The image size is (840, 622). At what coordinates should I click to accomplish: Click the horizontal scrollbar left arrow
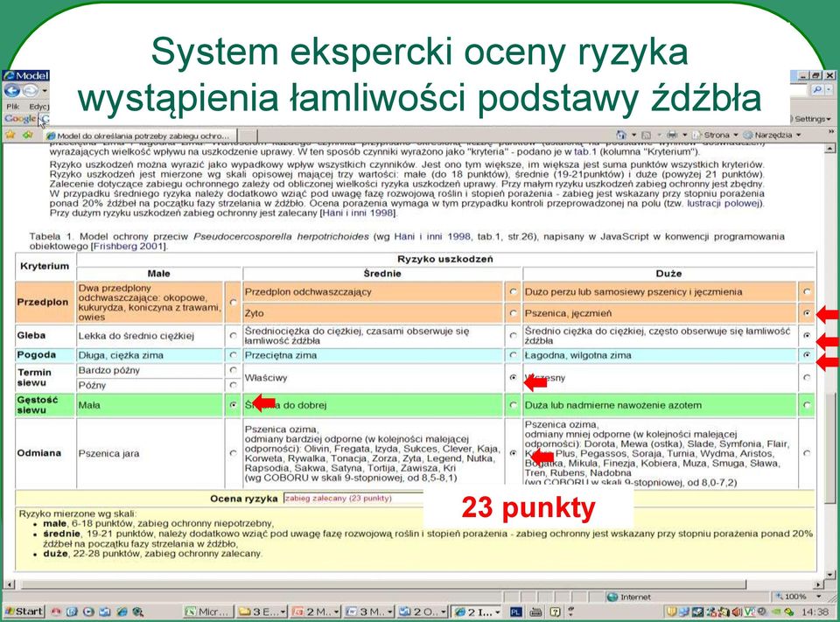tap(9, 584)
